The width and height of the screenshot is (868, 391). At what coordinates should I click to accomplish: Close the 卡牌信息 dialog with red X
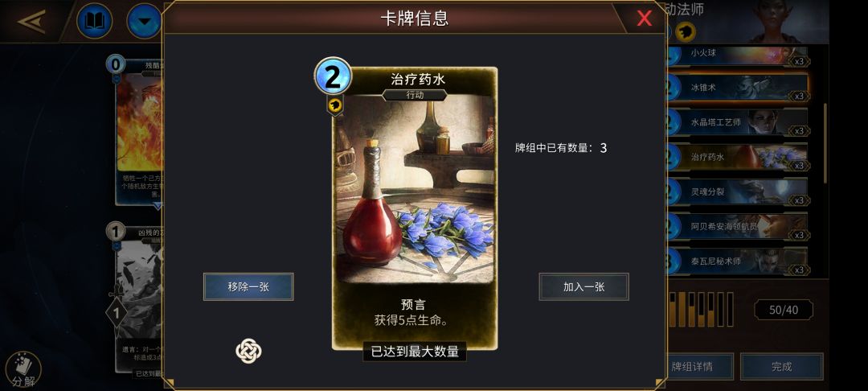click(x=645, y=19)
